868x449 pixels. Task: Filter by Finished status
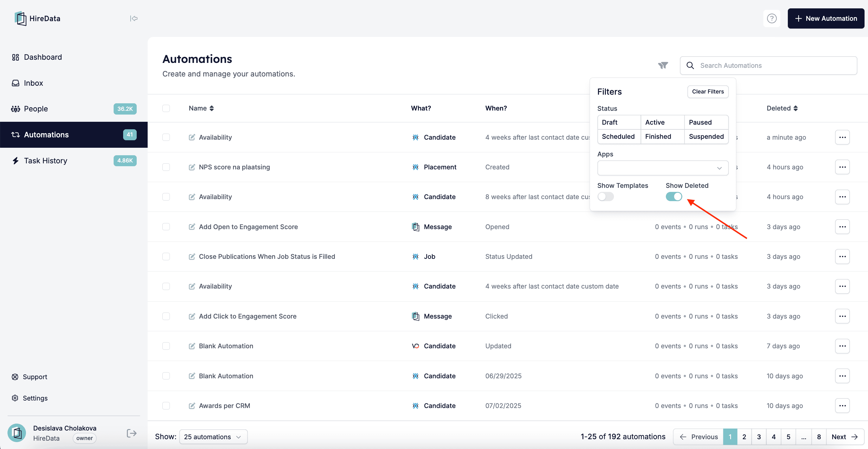coord(662,136)
